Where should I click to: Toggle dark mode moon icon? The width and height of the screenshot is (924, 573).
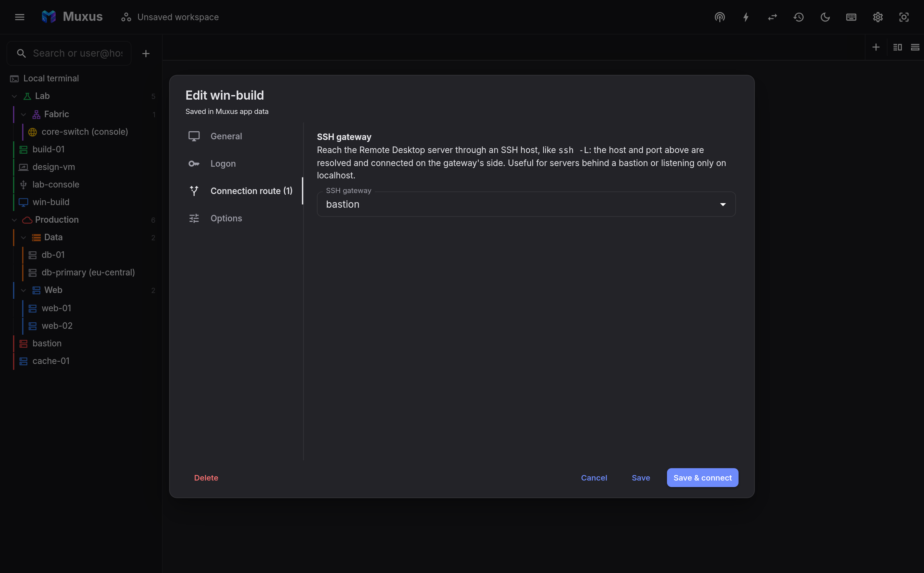click(825, 17)
